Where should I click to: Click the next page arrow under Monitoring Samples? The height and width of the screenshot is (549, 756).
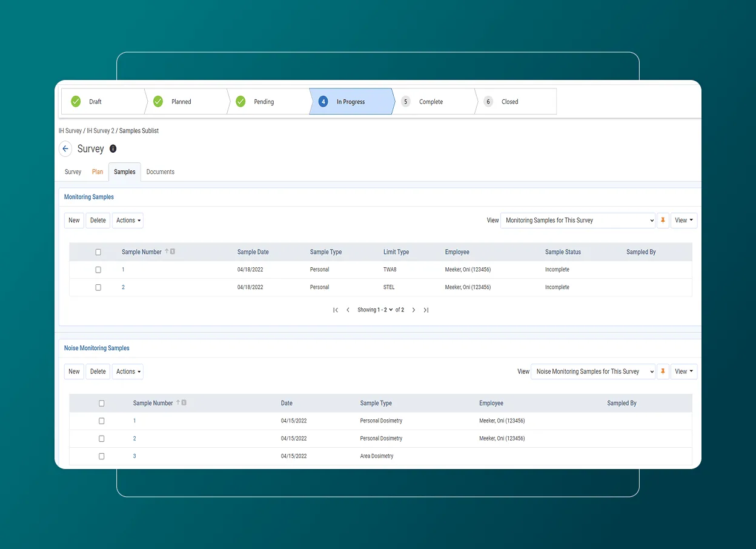point(414,310)
